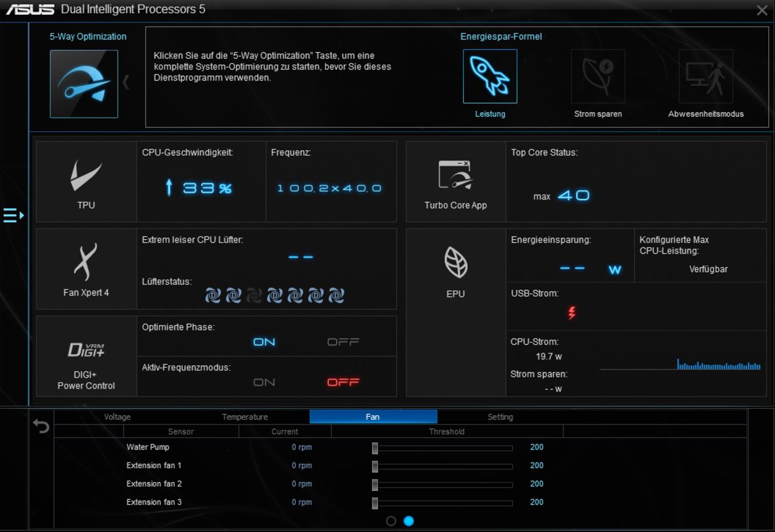The width and height of the screenshot is (775, 532).
Task: Click the red USB-Strom lightning icon
Action: pyautogui.click(x=572, y=312)
